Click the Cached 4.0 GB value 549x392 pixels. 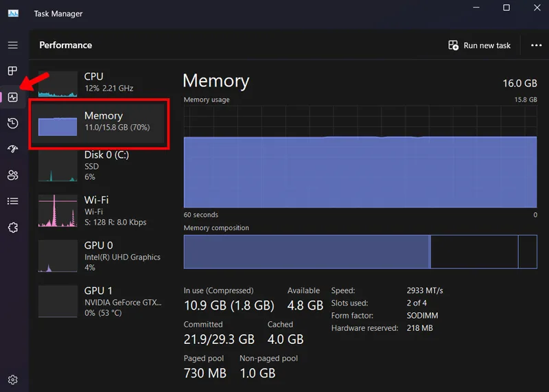tap(285, 339)
